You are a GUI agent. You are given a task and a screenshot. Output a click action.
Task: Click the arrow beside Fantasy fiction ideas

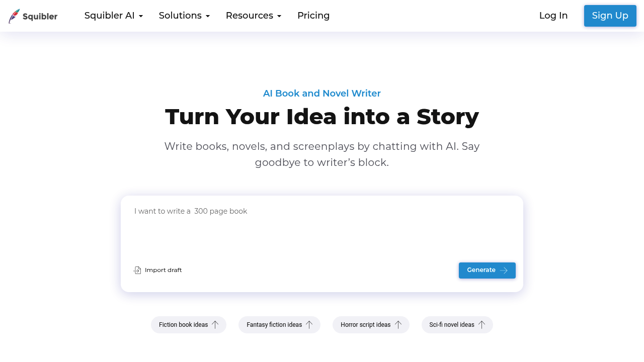tap(309, 325)
